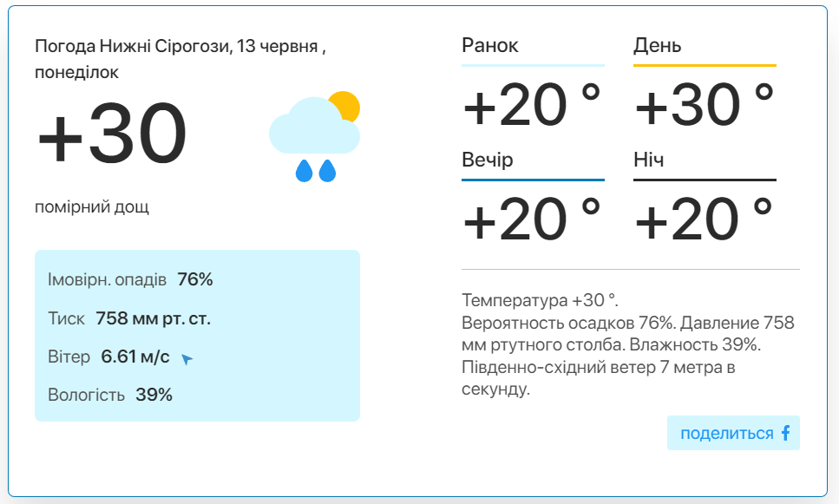Click the Погода Нижні Сірогози title

click(x=180, y=59)
